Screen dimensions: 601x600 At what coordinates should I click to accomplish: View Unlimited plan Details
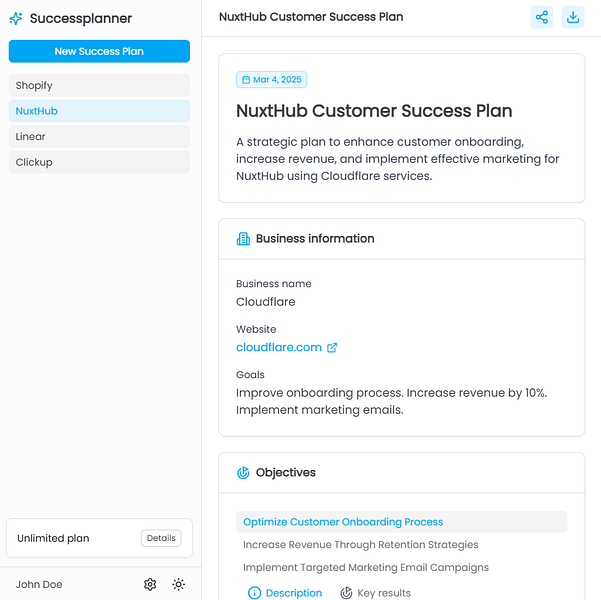[161, 538]
